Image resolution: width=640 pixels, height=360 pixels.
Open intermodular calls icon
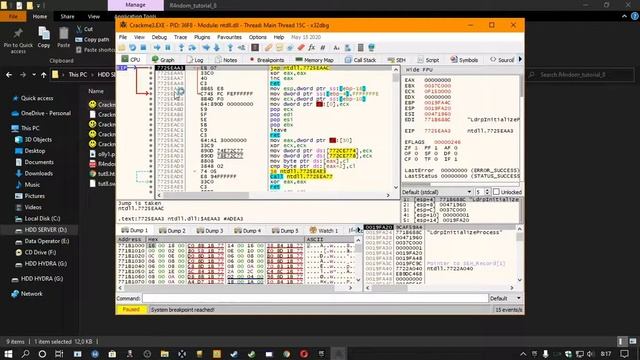click(x=347, y=48)
